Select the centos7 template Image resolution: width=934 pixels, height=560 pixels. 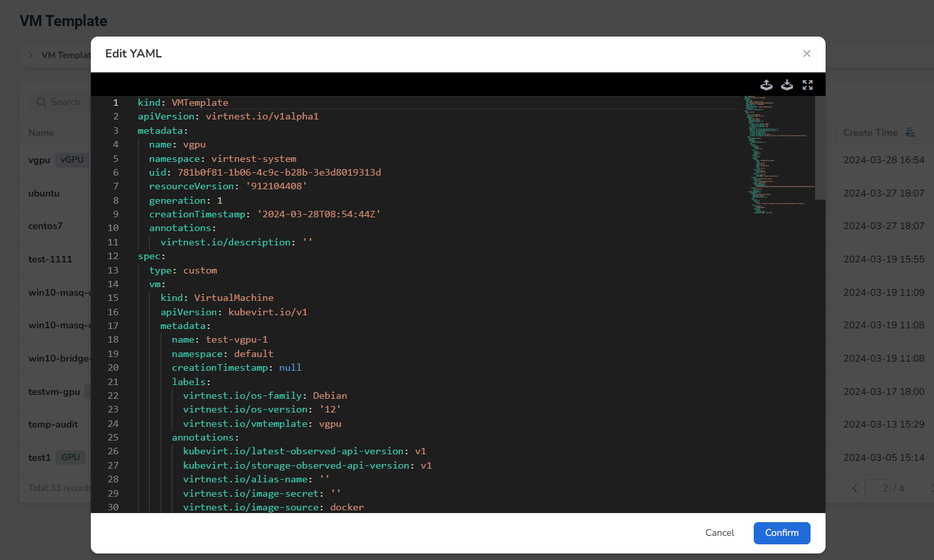point(45,225)
